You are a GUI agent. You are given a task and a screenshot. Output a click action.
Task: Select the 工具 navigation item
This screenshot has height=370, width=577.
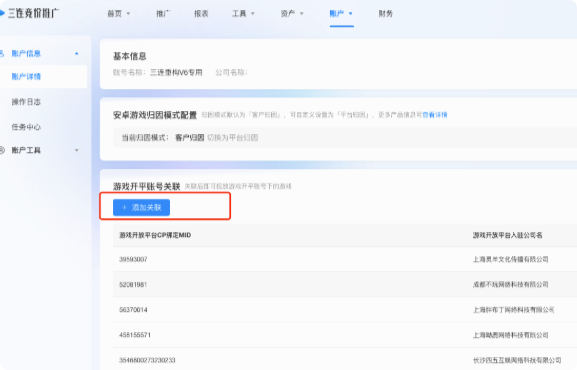pos(239,14)
